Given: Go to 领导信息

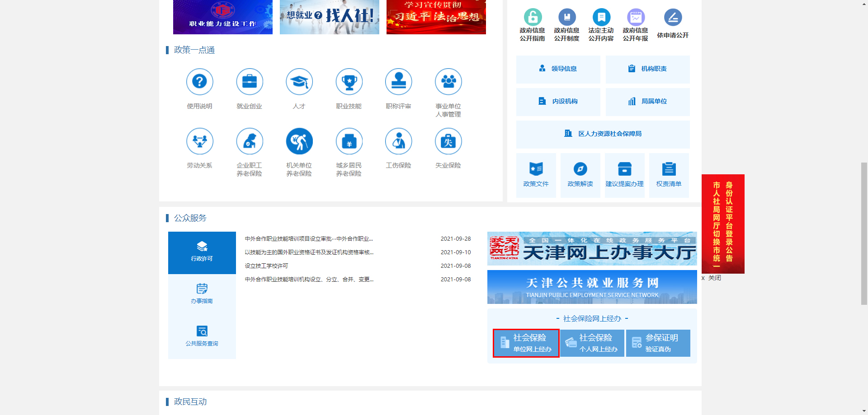Looking at the screenshot, I should tap(558, 69).
